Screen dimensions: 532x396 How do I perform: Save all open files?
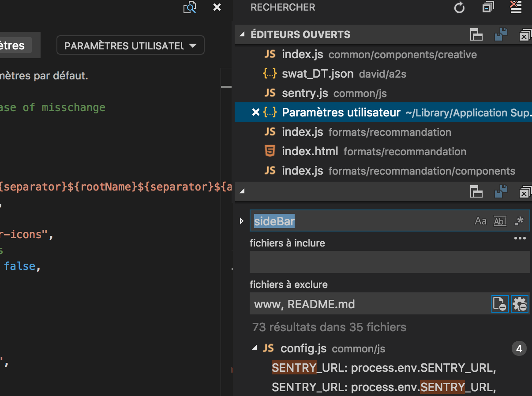click(x=501, y=34)
